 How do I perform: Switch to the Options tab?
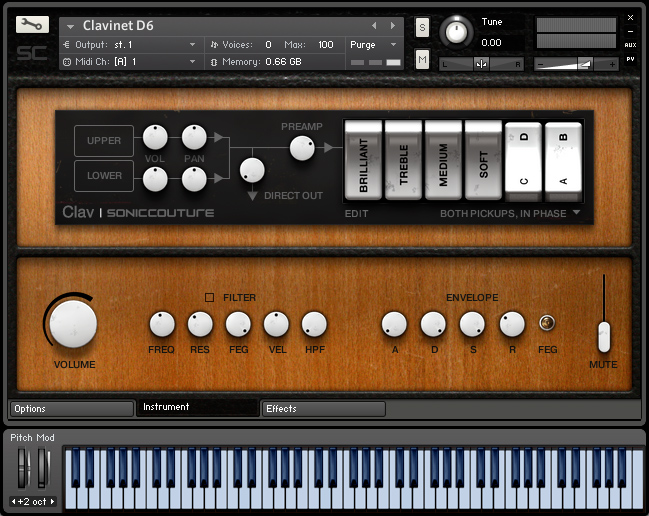72,409
